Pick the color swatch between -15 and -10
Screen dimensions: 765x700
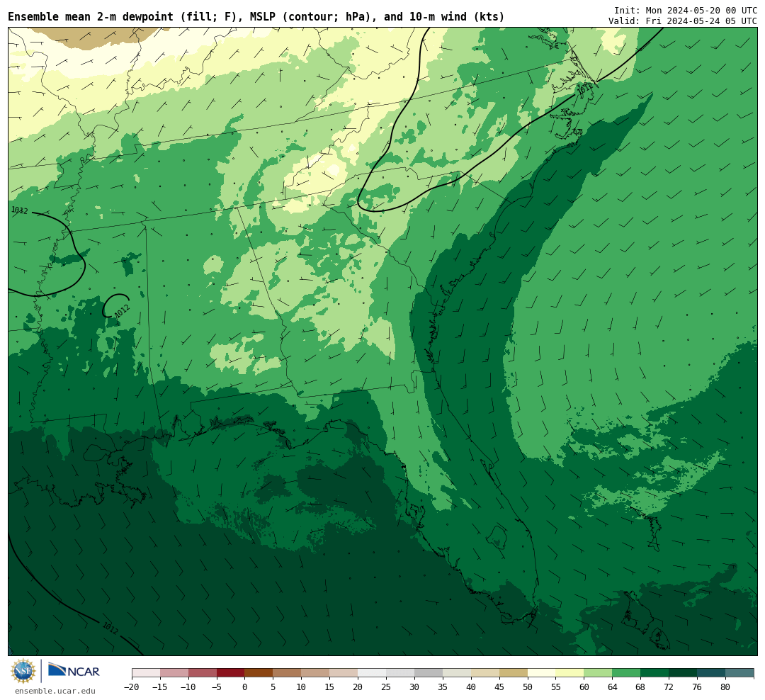(x=174, y=673)
